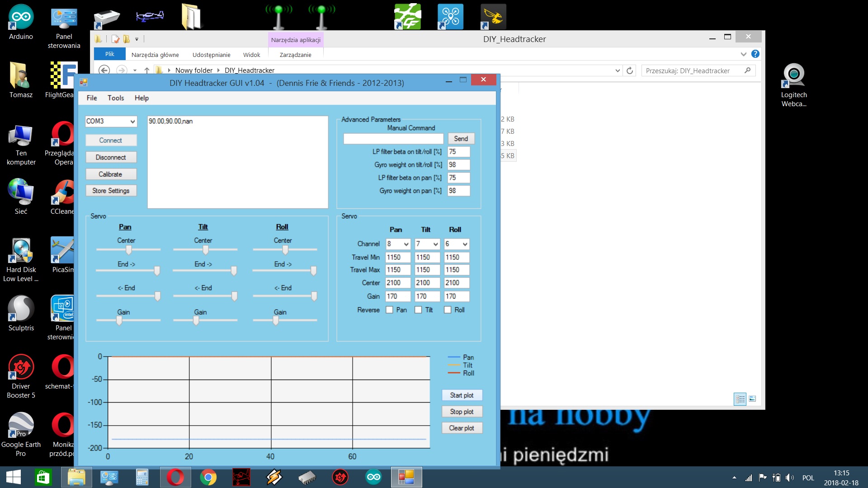
Task: Launch Hard Disk Low Level tool
Action: [x=21, y=260]
